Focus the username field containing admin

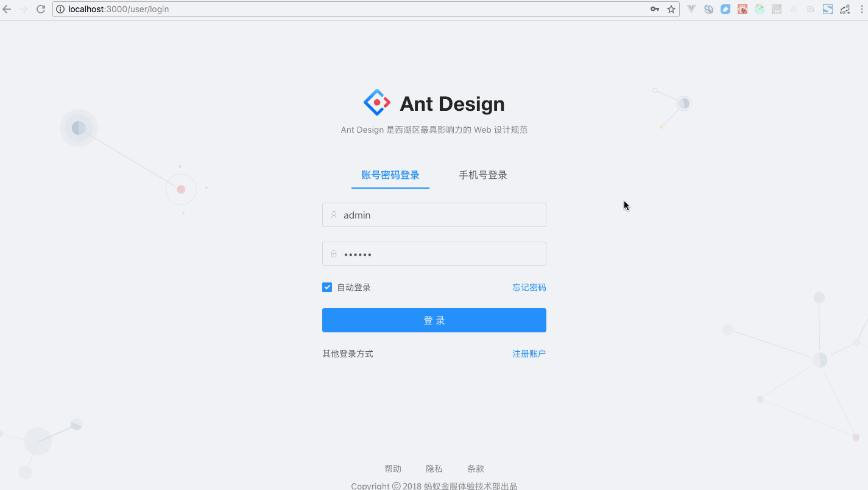tap(434, 215)
